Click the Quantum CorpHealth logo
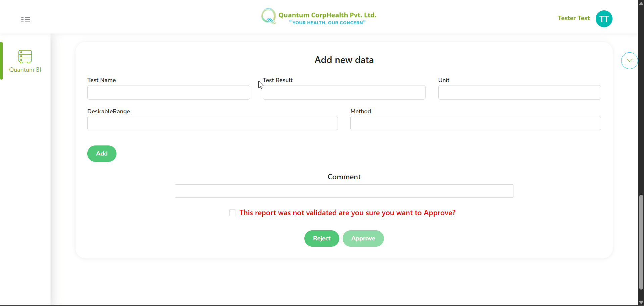The image size is (644, 306). (318, 16)
